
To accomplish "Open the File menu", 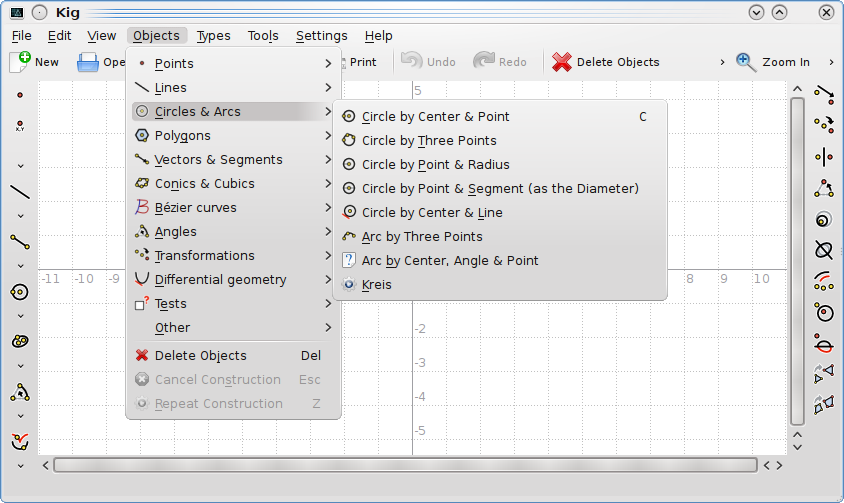I will pos(22,36).
